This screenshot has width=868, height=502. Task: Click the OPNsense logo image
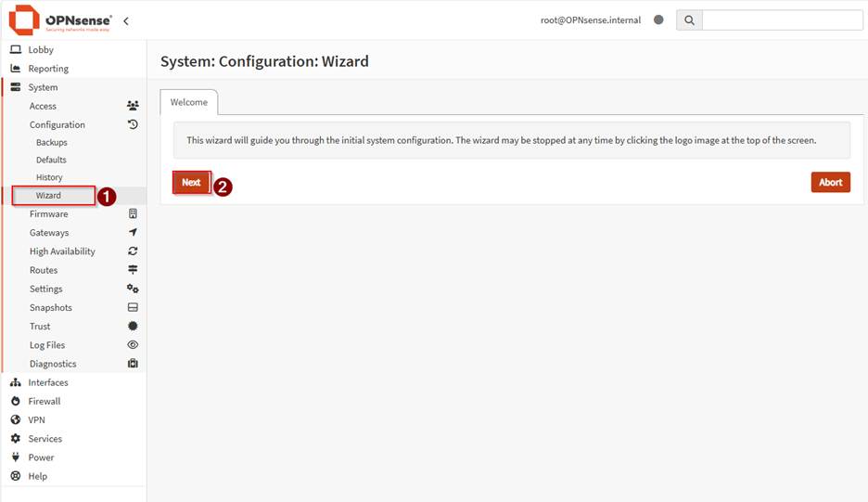click(60, 19)
